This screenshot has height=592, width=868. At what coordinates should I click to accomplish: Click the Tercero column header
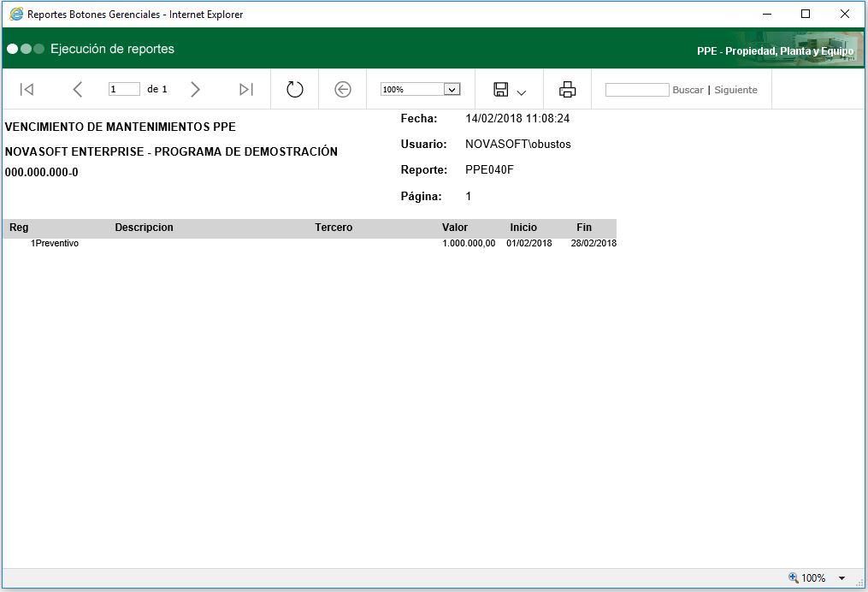coord(334,228)
